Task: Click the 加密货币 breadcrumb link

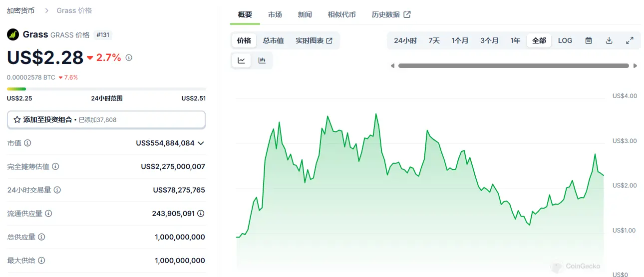Action: pyautogui.click(x=20, y=10)
